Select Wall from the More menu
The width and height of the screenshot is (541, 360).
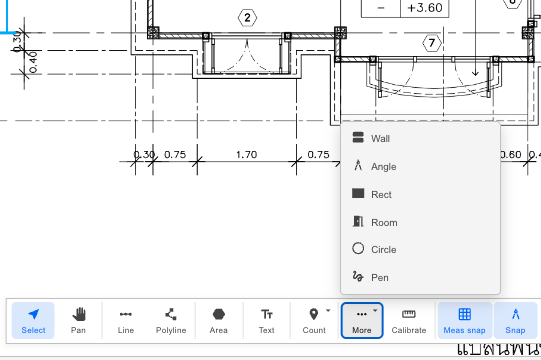point(420,138)
